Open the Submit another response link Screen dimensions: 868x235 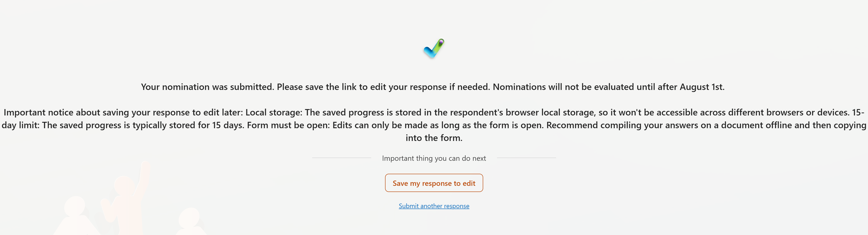[x=434, y=206]
